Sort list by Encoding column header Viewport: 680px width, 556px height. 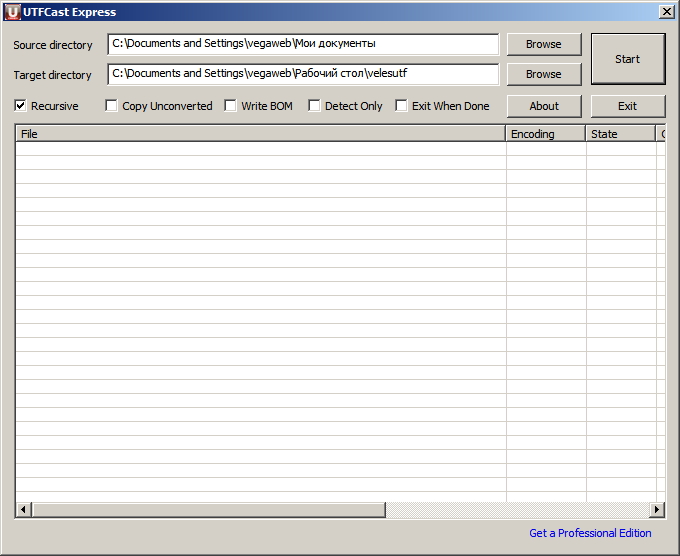point(546,134)
